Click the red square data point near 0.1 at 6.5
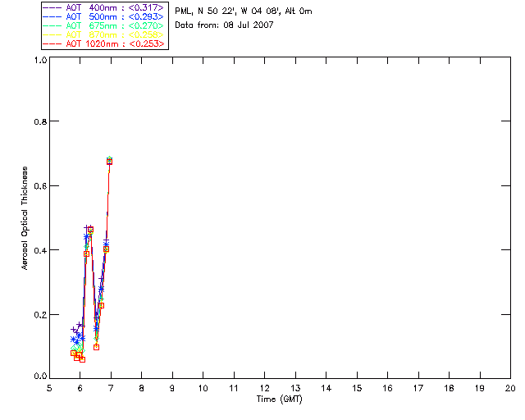Image resolution: width=525 pixels, height=420 pixels. point(97,347)
